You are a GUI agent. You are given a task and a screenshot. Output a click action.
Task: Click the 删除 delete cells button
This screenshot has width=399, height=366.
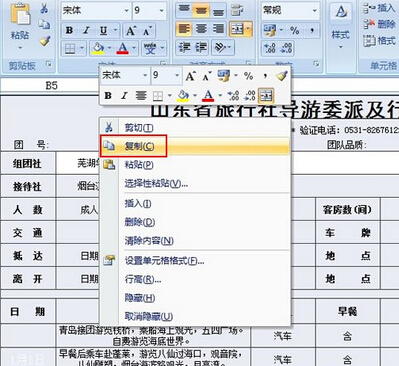(x=379, y=24)
